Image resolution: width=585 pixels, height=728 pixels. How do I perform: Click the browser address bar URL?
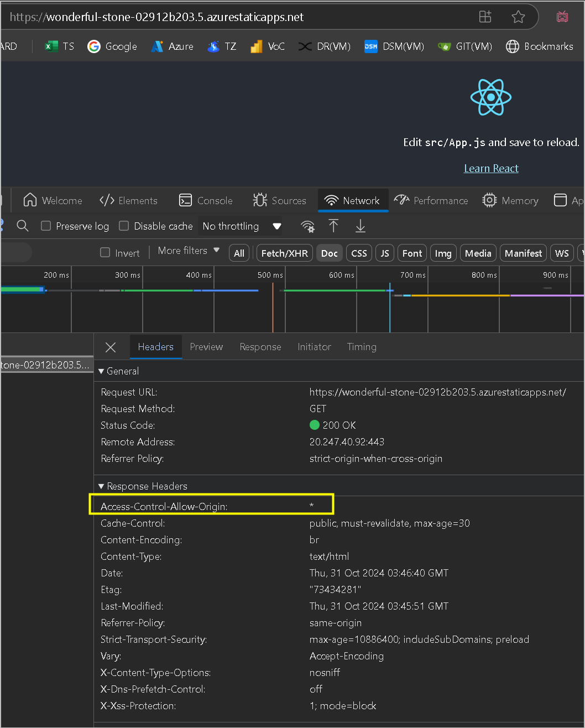[156, 17]
